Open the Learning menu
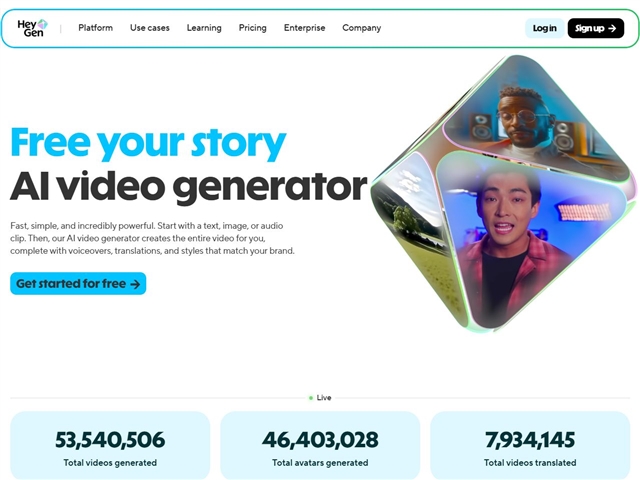The image size is (640, 480). pos(204,28)
